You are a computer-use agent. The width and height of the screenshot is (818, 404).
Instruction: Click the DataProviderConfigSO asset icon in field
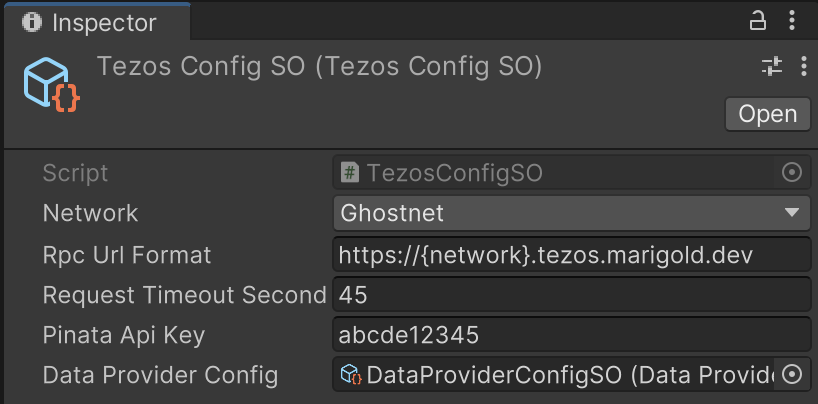point(351,375)
